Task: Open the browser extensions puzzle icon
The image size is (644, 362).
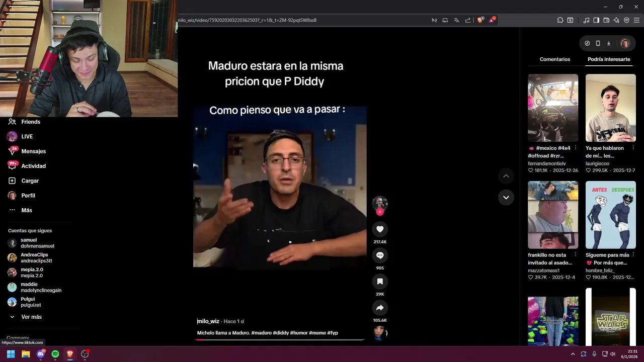Action: tap(560, 20)
